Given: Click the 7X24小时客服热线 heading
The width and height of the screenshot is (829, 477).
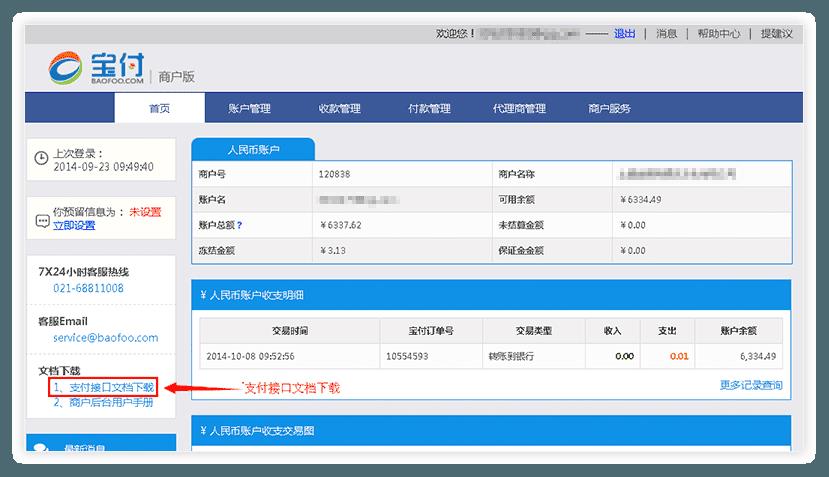Looking at the screenshot, I should click(x=84, y=272).
